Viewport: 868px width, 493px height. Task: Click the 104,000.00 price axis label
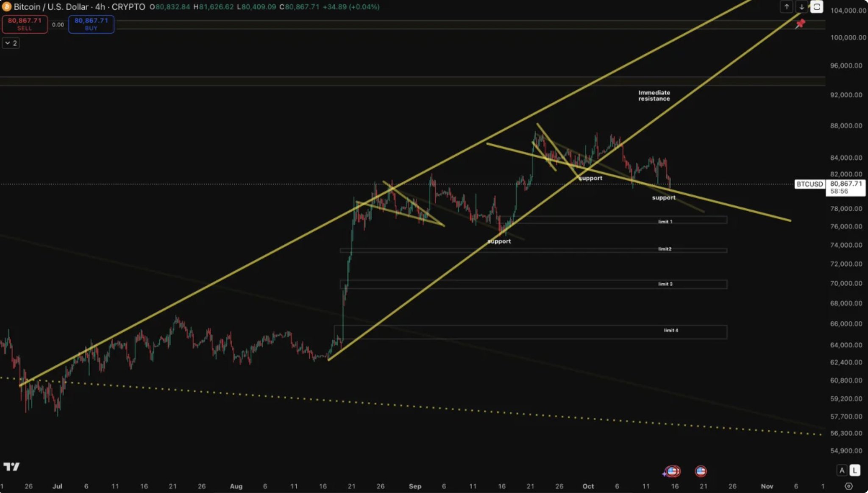pos(848,11)
